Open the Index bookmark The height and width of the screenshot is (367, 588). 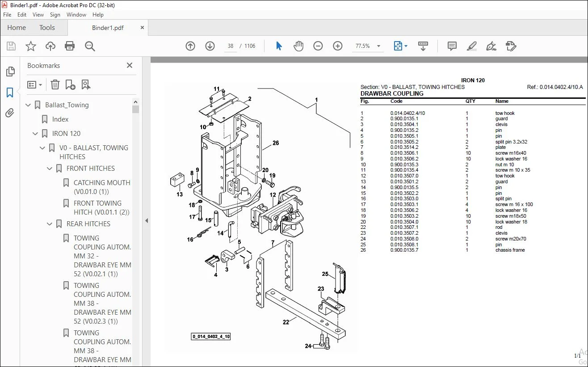click(60, 119)
